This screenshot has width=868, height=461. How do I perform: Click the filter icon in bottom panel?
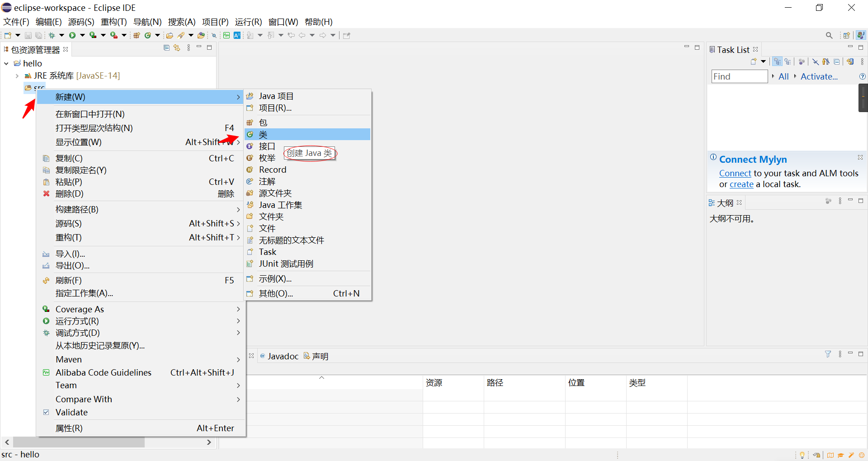click(828, 354)
